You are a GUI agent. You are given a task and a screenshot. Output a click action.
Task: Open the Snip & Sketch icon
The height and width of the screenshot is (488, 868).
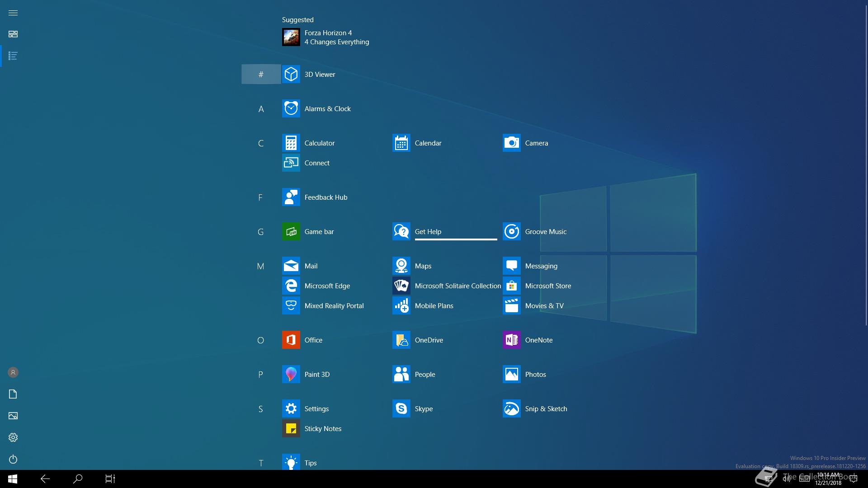pos(511,408)
